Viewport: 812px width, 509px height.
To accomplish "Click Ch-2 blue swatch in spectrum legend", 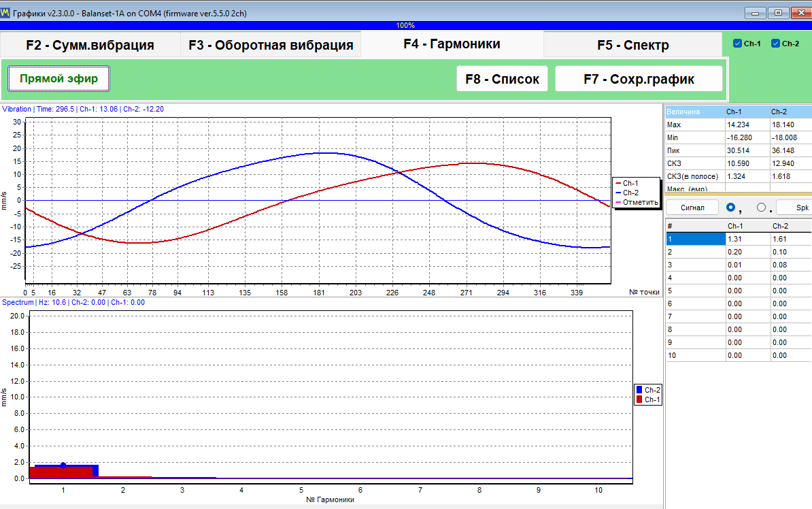I will (639, 390).
